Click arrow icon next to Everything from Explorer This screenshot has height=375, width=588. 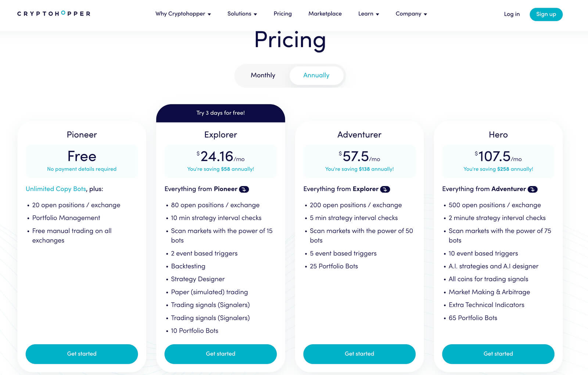tap(385, 189)
